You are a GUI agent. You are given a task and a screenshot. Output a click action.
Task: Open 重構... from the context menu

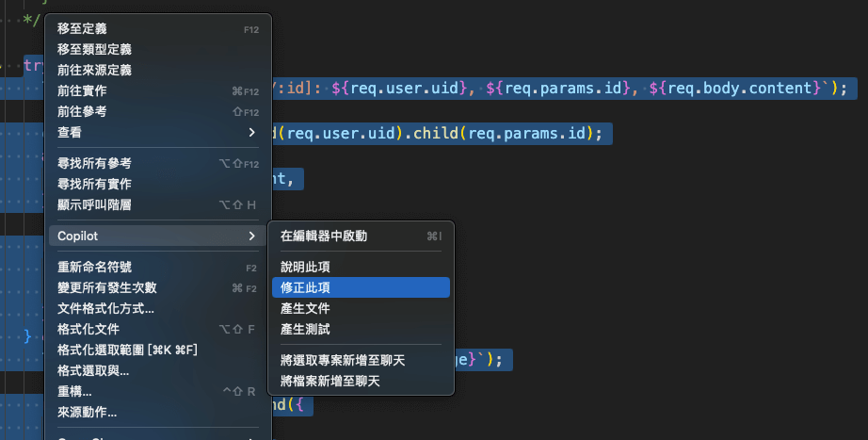point(74,391)
